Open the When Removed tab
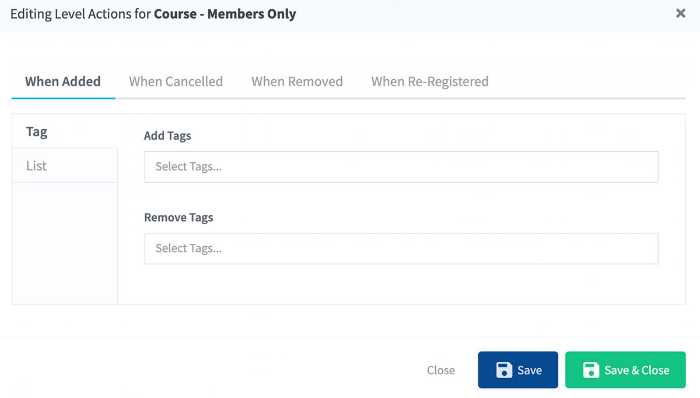The image size is (700, 398). click(x=297, y=82)
